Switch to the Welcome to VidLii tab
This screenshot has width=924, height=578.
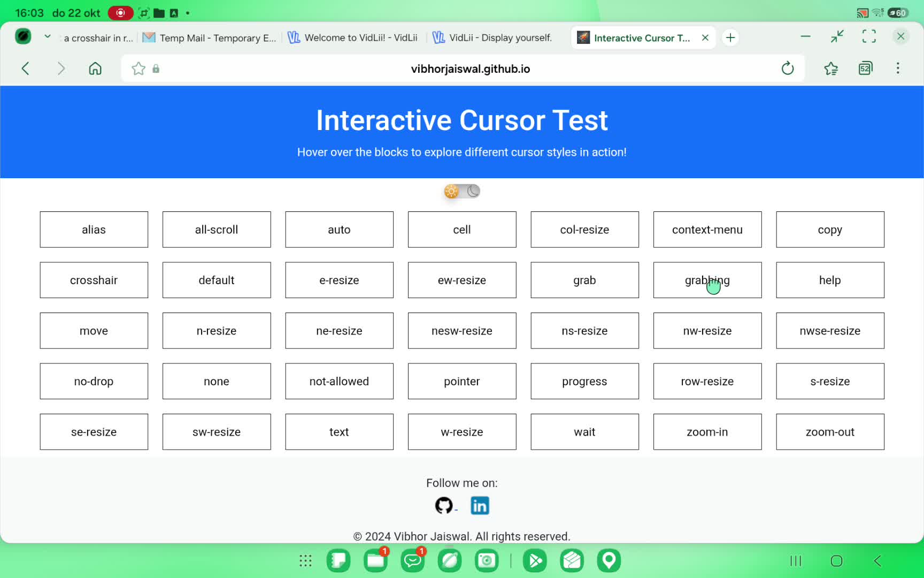tap(353, 37)
